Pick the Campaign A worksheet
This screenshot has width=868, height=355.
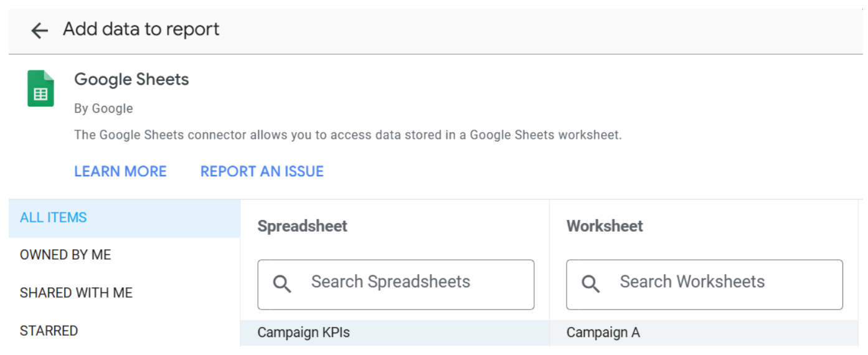click(703, 333)
